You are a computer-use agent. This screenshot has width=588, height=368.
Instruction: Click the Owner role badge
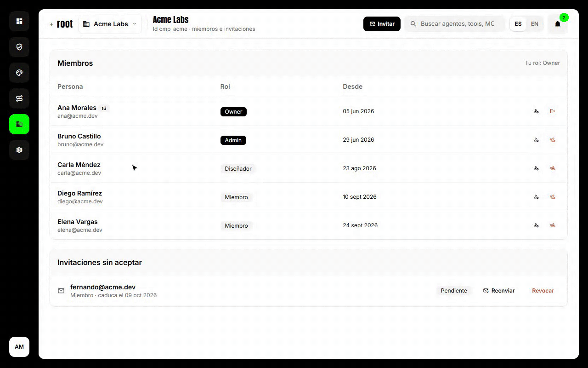pos(233,112)
